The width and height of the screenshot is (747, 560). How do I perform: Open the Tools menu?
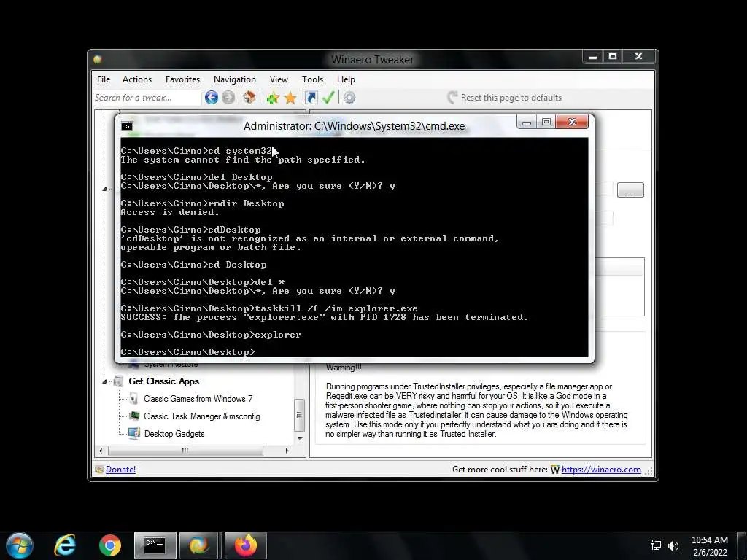(x=312, y=79)
